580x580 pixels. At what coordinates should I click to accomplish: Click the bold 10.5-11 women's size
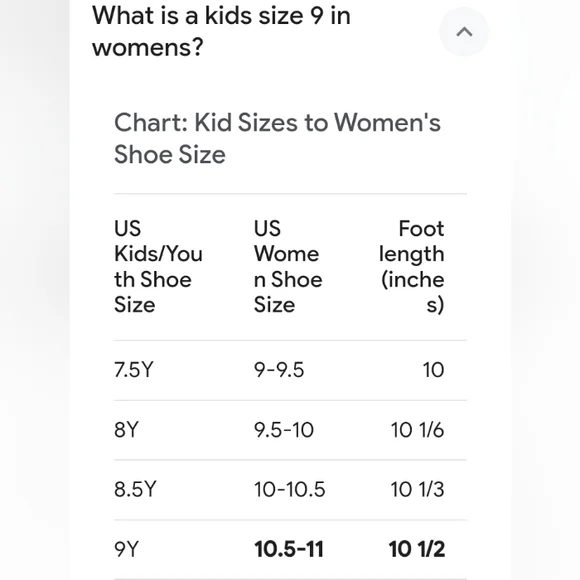pos(289,549)
